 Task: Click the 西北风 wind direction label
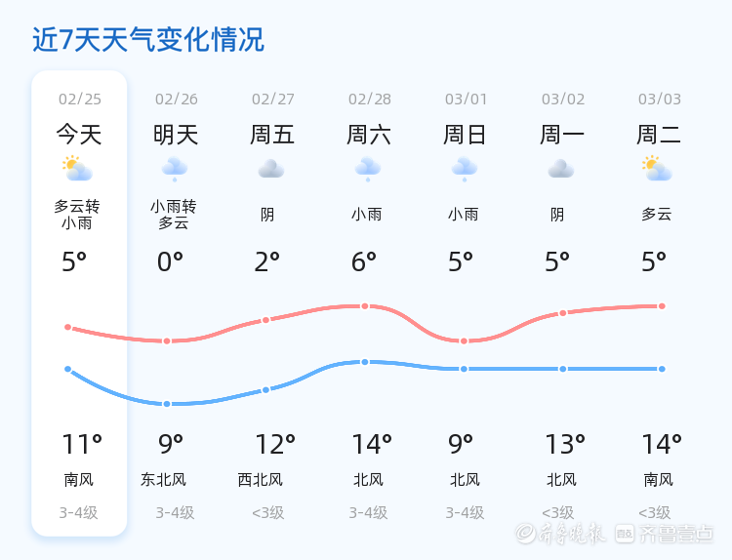pos(260,480)
